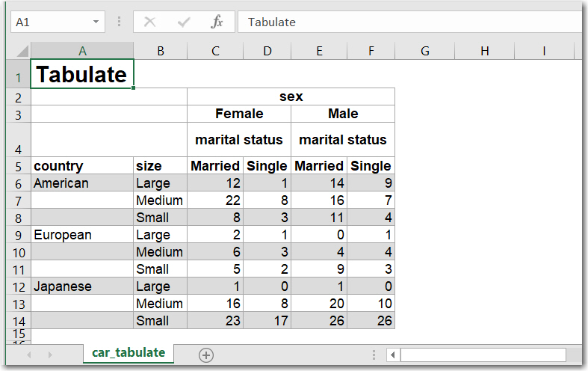Click the Tabulate title cell
Screen dimensions: 588x371
coord(82,74)
